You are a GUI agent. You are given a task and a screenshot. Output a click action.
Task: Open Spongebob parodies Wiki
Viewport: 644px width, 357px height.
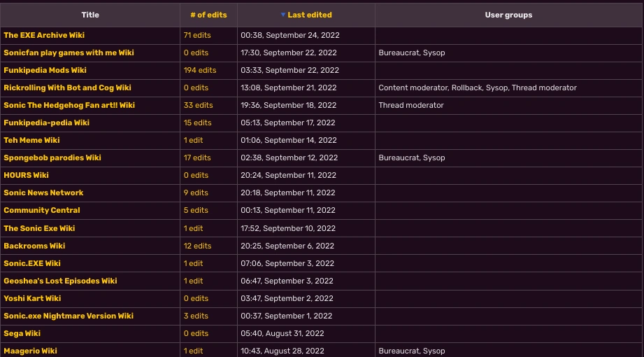[52, 157]
